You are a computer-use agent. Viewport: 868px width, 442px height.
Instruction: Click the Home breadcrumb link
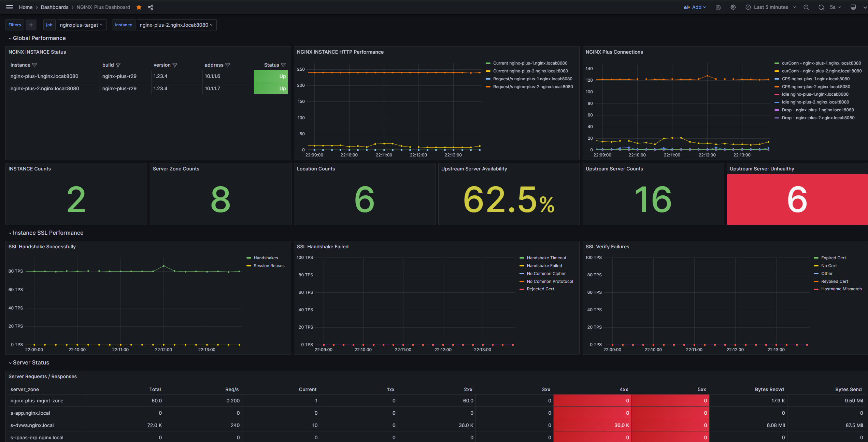pos(26,7)
